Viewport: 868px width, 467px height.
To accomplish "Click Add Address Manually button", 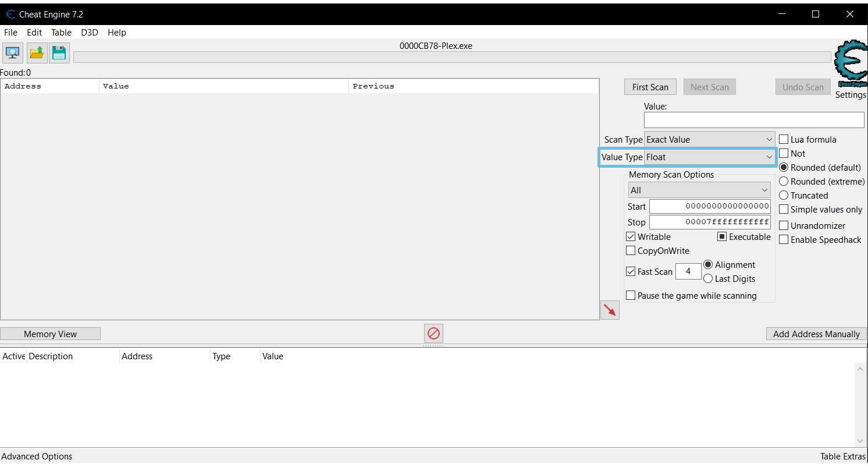I will point(816,334).
